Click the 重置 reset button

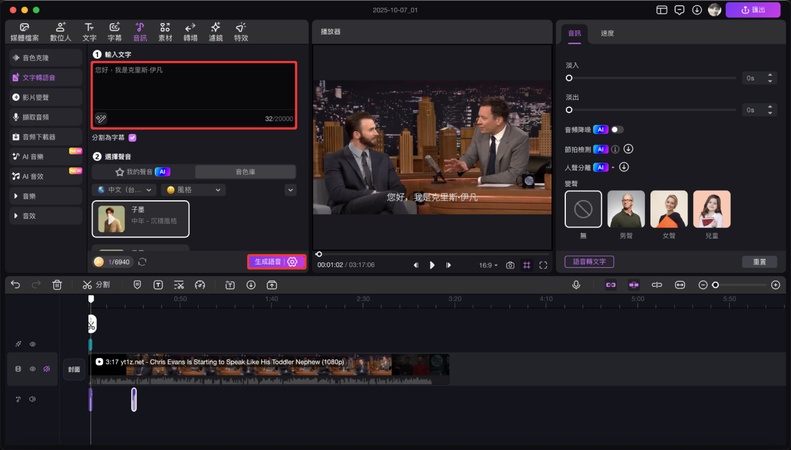[759, 261]
